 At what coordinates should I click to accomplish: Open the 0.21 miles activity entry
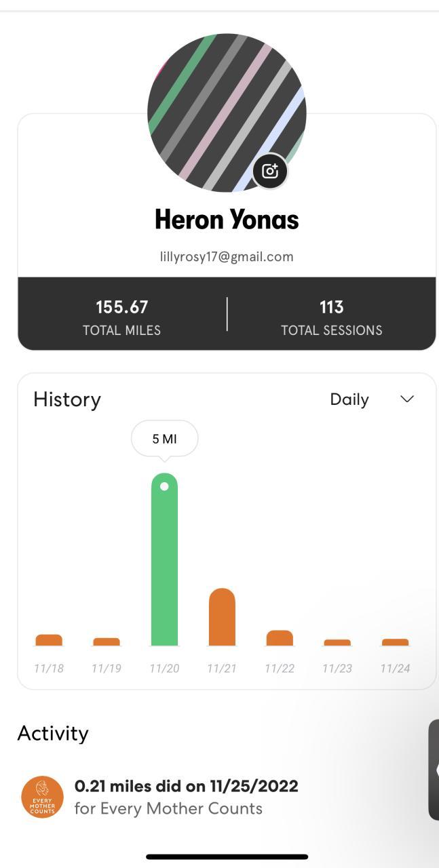pyautogui.click(x=186, y=797)
